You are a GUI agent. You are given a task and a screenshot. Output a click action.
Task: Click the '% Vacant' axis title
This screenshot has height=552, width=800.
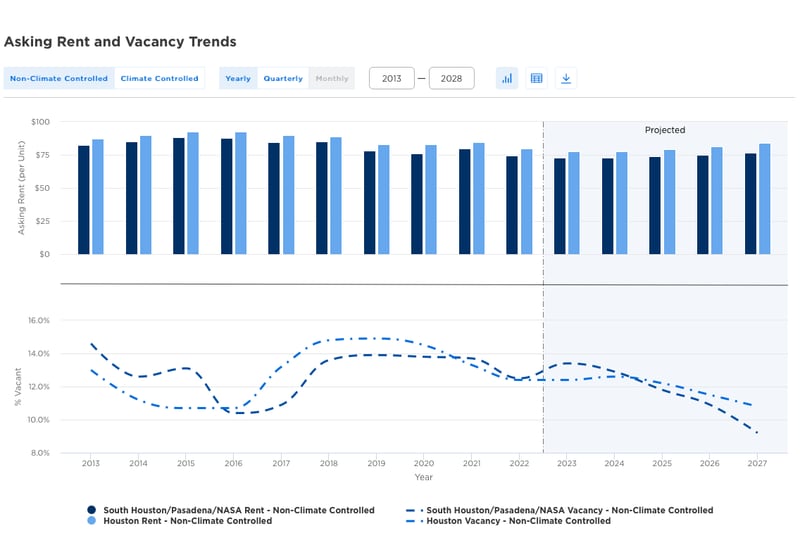tap(18, 387)
